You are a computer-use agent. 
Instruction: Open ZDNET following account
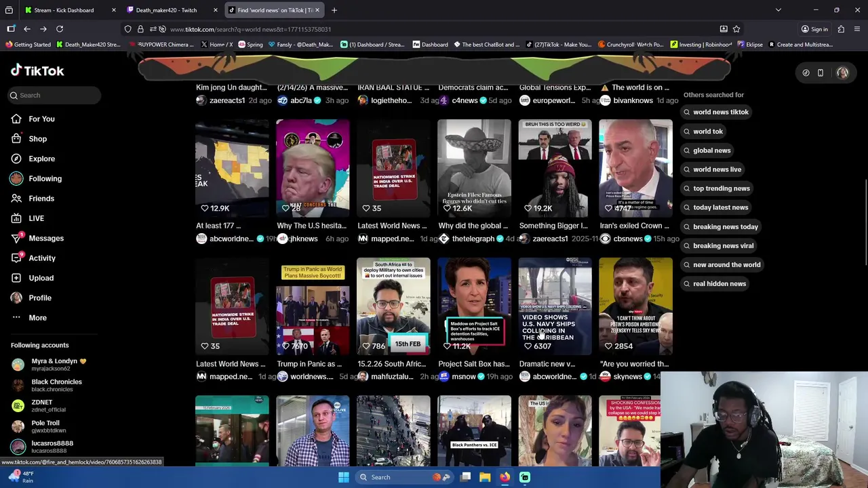[41, 405]
